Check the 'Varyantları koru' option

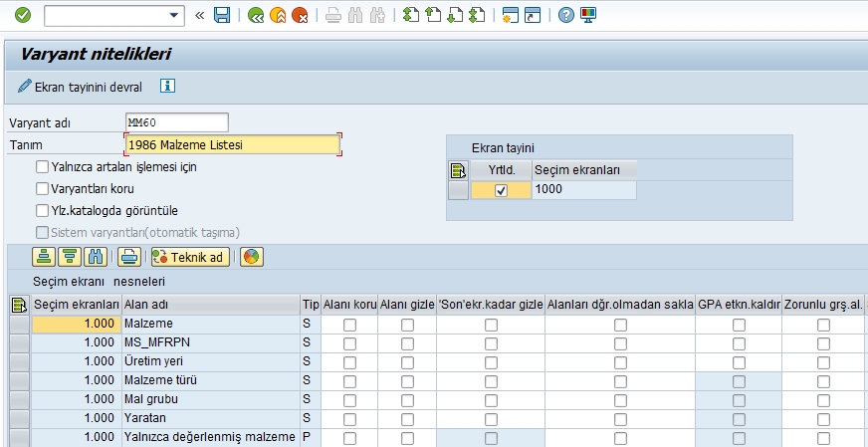(42, 187)
